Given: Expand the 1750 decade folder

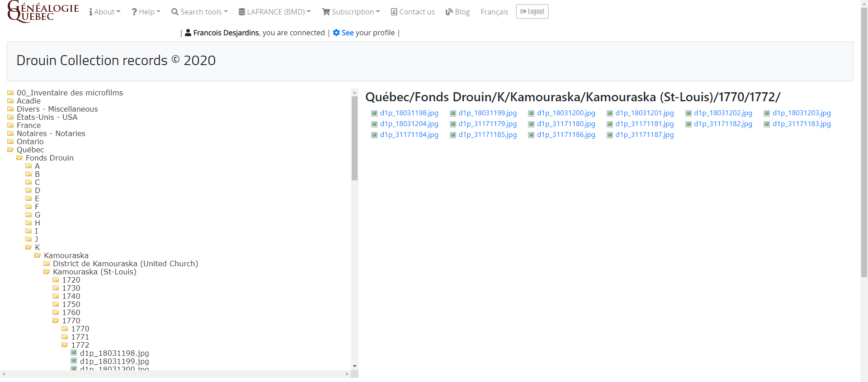Looking at the screenshot, I should tap(71, 304).
